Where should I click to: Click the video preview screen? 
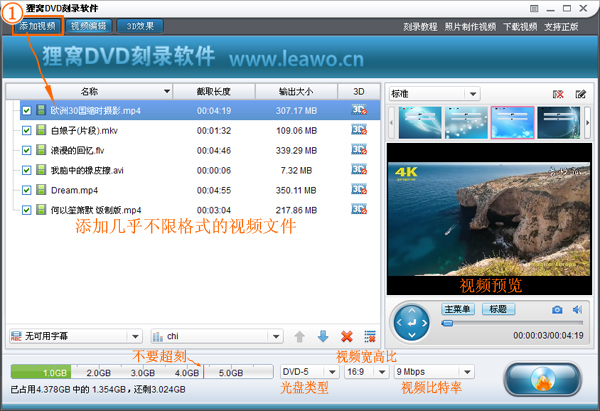click(x=489, y=219)
